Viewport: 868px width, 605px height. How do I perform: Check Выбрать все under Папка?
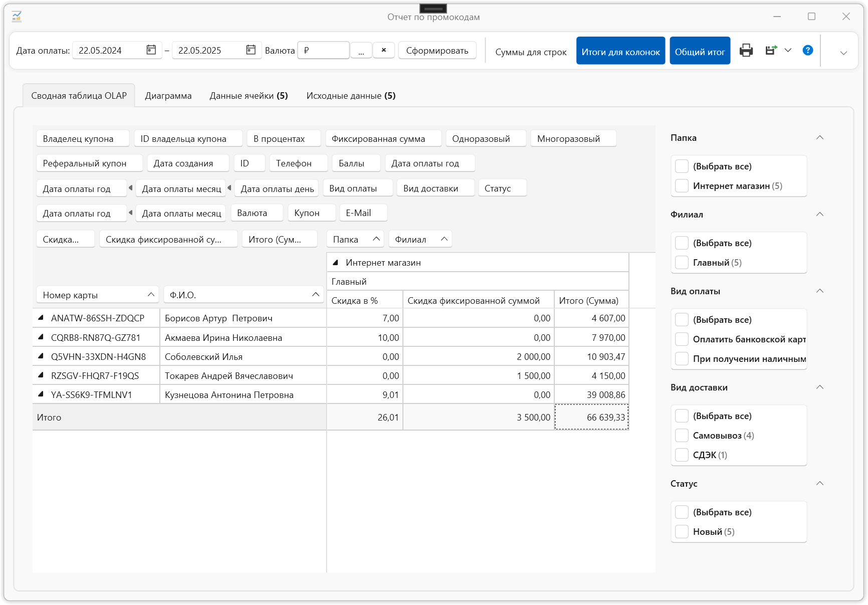pos(682,166)
